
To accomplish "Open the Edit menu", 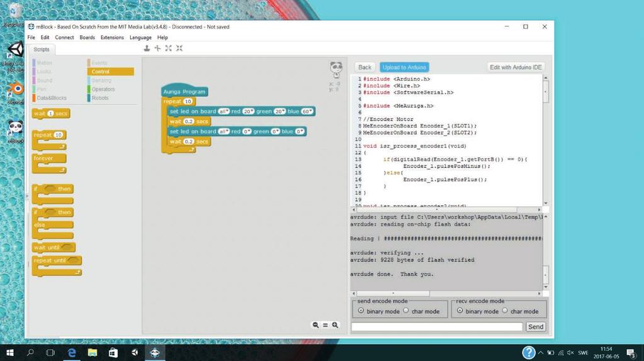I will (45, 37).
